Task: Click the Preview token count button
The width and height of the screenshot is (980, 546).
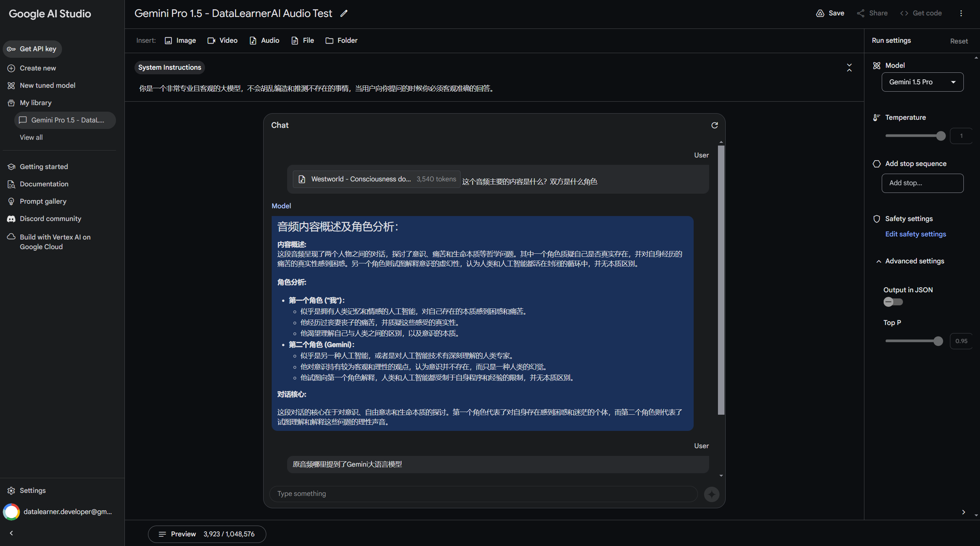Action: 207,534
